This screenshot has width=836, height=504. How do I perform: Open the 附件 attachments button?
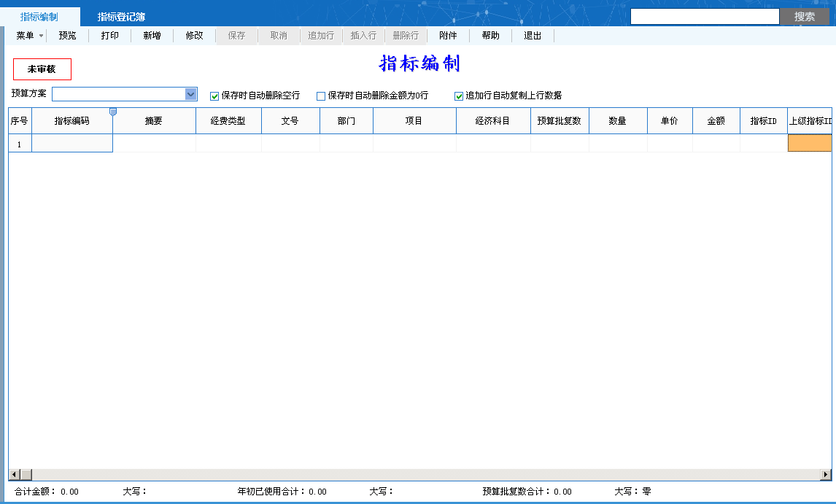[448, 36]
